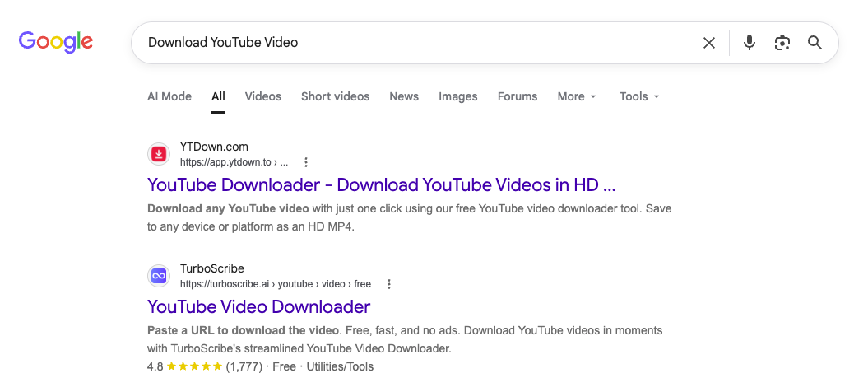Image resolution: width=868 pixels, height=392 pixels.
Task: Click the YTDown.com site name
Action: (214, 147)
